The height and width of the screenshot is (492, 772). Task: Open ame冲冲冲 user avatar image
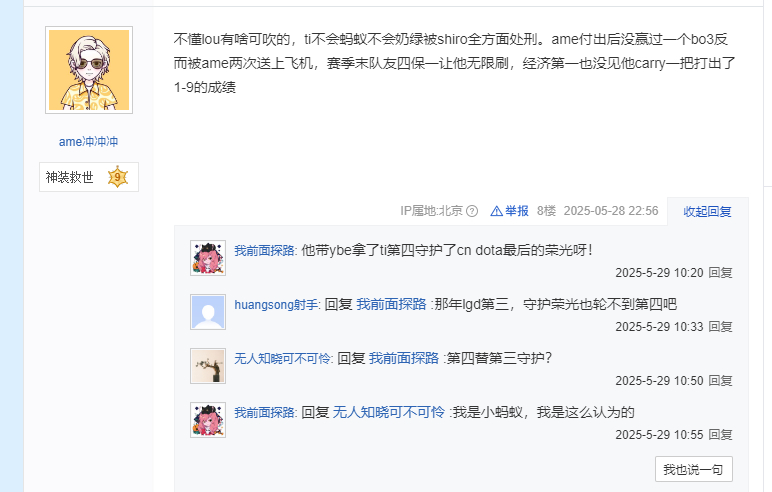pyautogui.click(x=89, y=70)
